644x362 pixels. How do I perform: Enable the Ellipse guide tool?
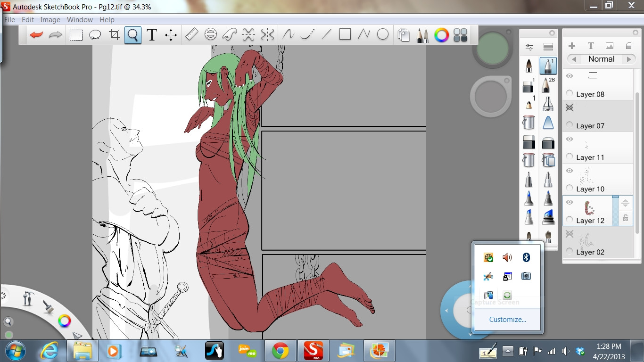coord(210,34)
